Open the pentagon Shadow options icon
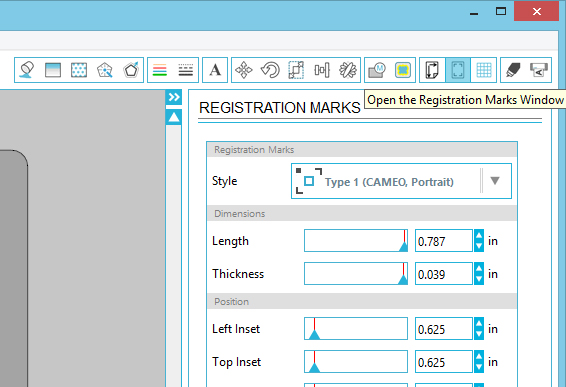Screen dimensions: 566x387 (105, 70)
